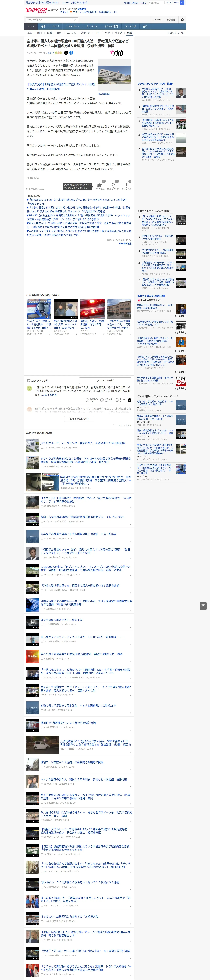Select the トップ main tab
This screenshot has height=980, width=210.
tap(31, 27)
